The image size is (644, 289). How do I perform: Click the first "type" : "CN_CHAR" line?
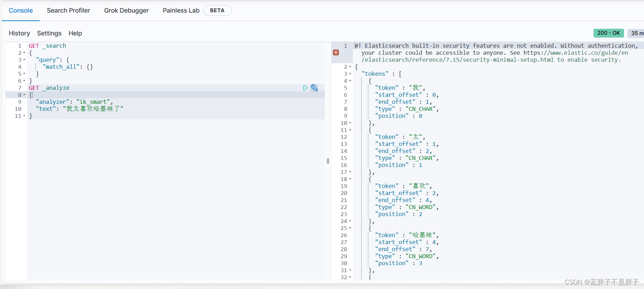tap(407, 109)
